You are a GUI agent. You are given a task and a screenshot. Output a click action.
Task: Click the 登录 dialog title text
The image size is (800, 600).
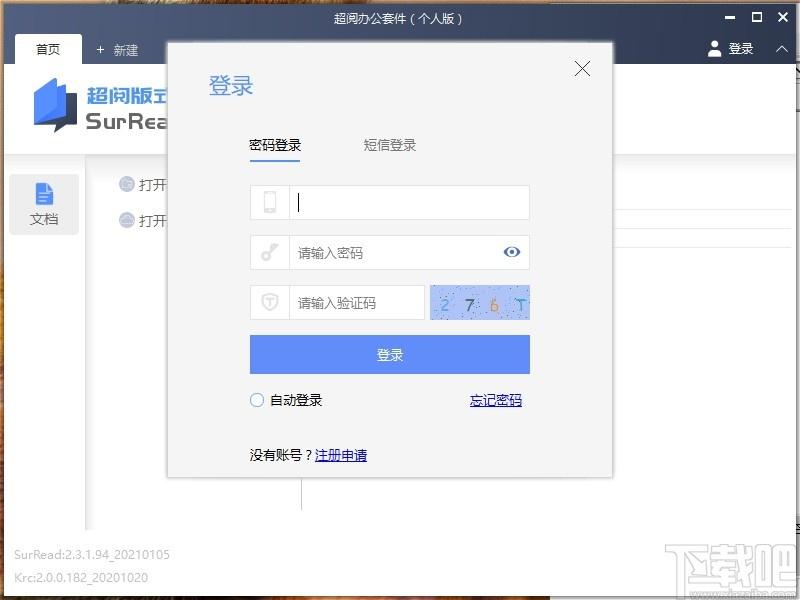pyautogui.click(x=231, y=85)
